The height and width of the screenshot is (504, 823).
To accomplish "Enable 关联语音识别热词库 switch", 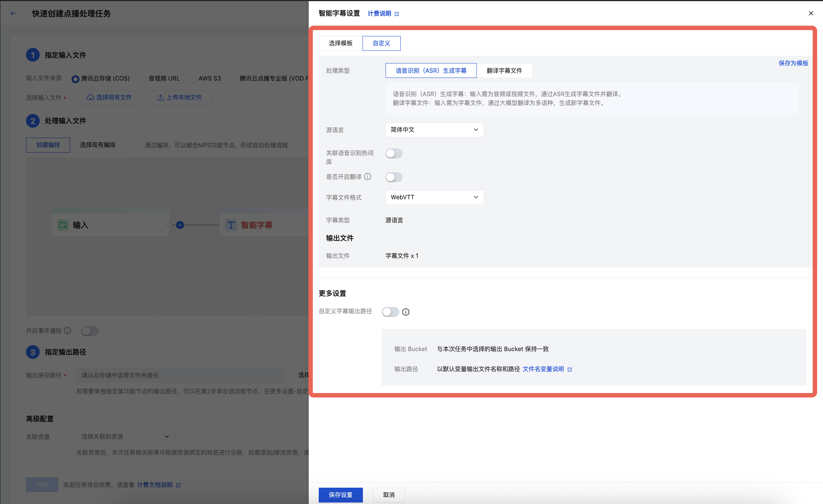I will tap(394, 153).
